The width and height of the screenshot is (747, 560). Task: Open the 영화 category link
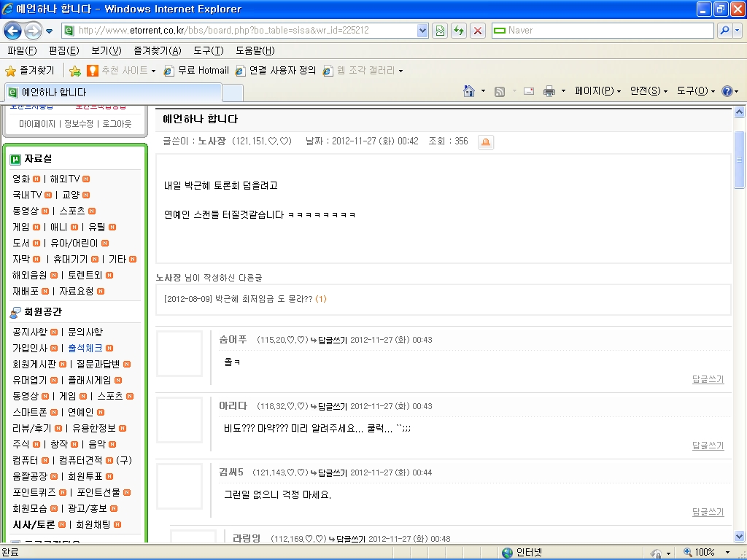tap(21, 179)
